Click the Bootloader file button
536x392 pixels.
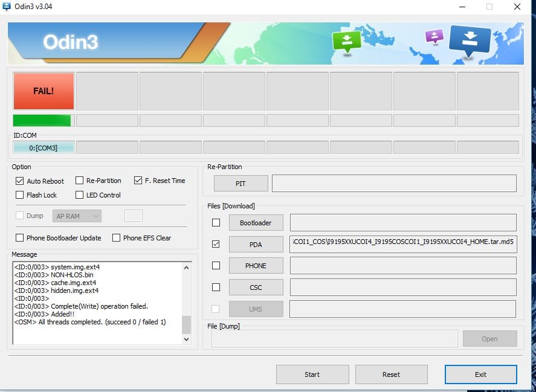(x=256, y=223)
